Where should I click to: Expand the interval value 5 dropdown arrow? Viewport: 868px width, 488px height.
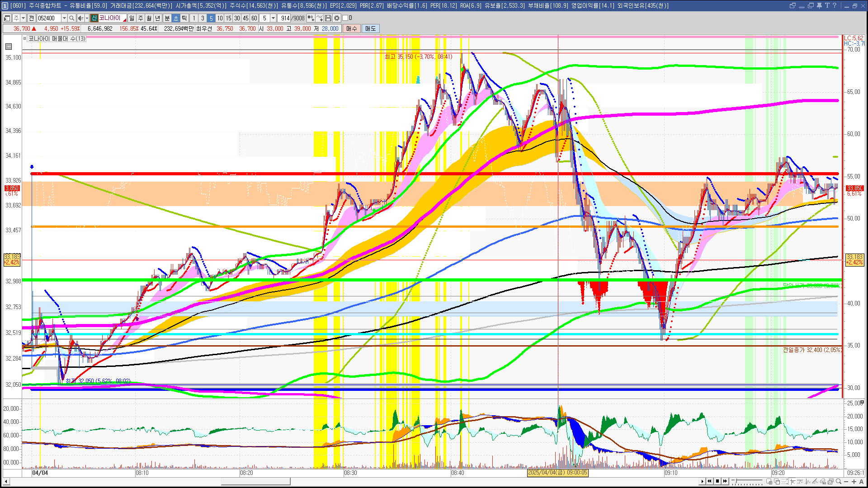(x=273, y=18)
